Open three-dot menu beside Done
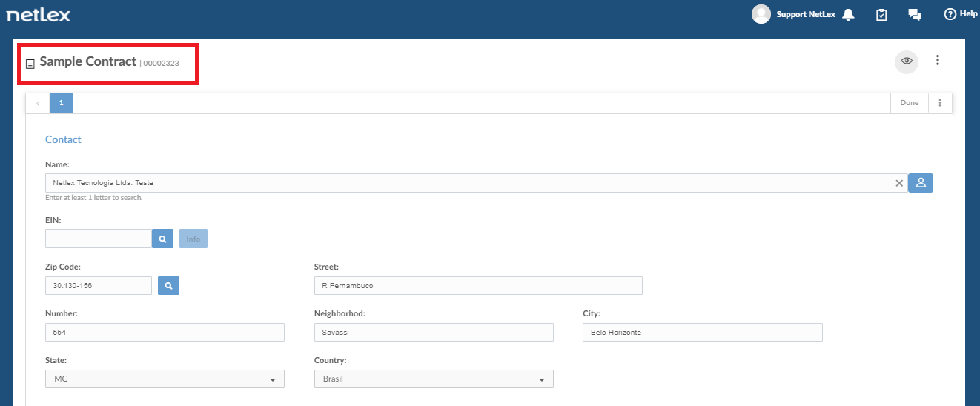 pyautogui.click(x=940, y=103)
